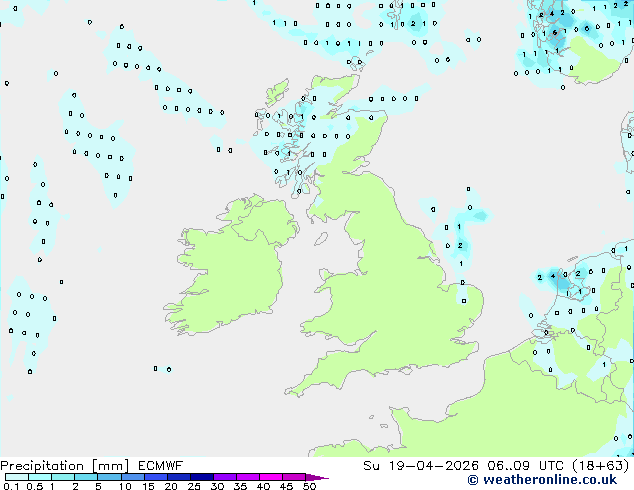Click the '(18+63)' forecast offset text
634x490 pixels.
600,466
